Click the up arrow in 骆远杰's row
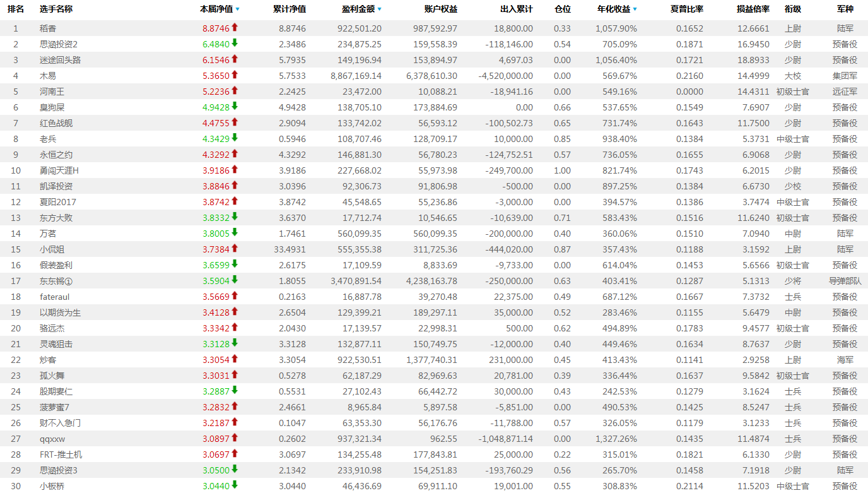 [x=235, y=327]
